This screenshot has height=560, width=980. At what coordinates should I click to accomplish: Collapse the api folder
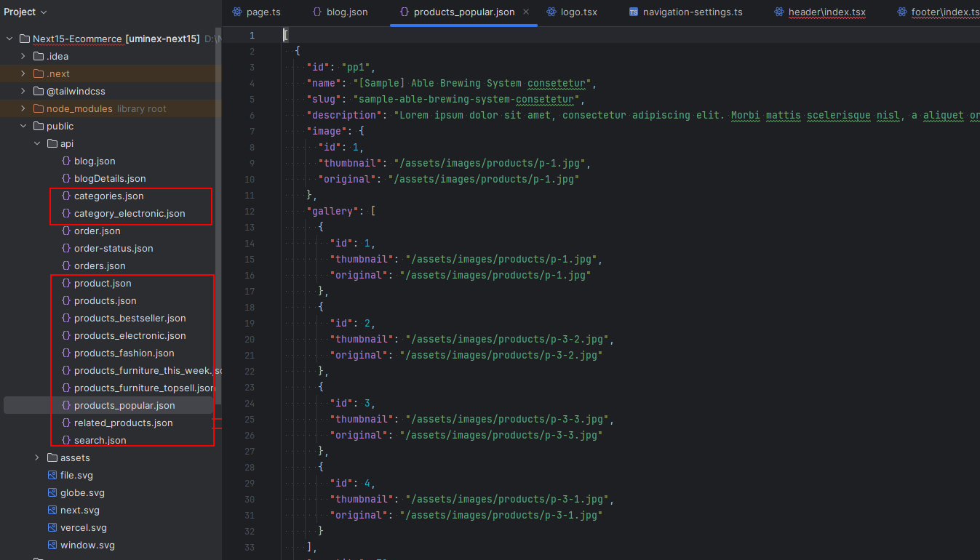[37, 143]
